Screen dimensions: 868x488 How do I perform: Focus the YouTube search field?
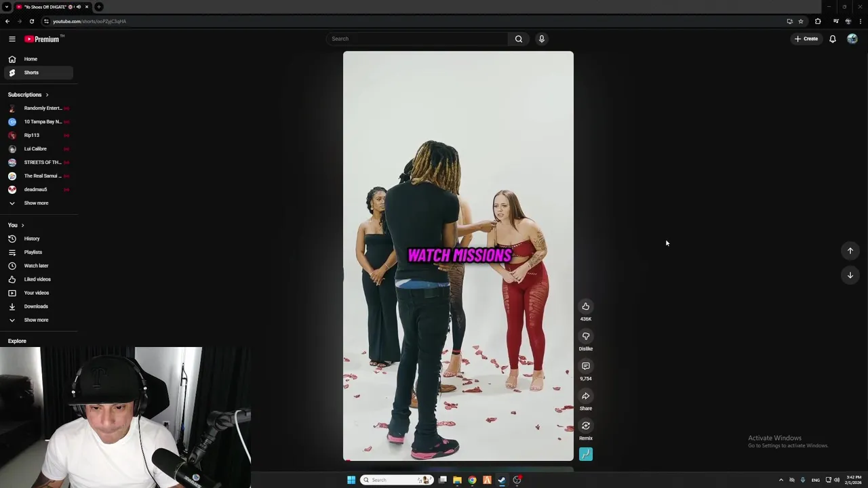(x=416, y=39)
